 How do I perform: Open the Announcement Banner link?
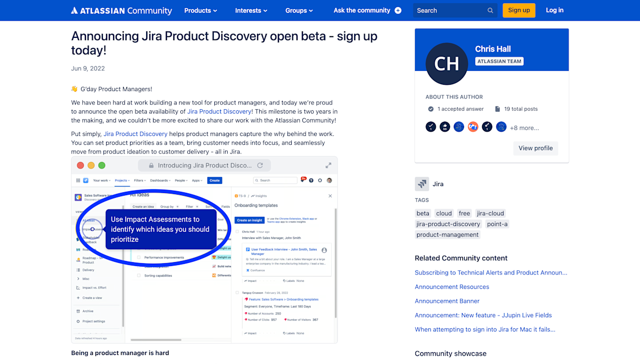coord(447,301)
